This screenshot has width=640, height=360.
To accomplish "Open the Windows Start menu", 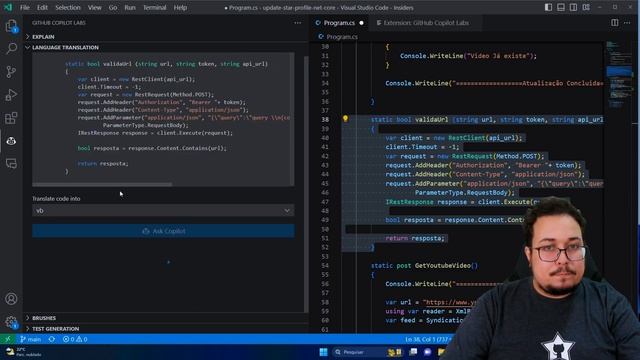I will (323, 352).
